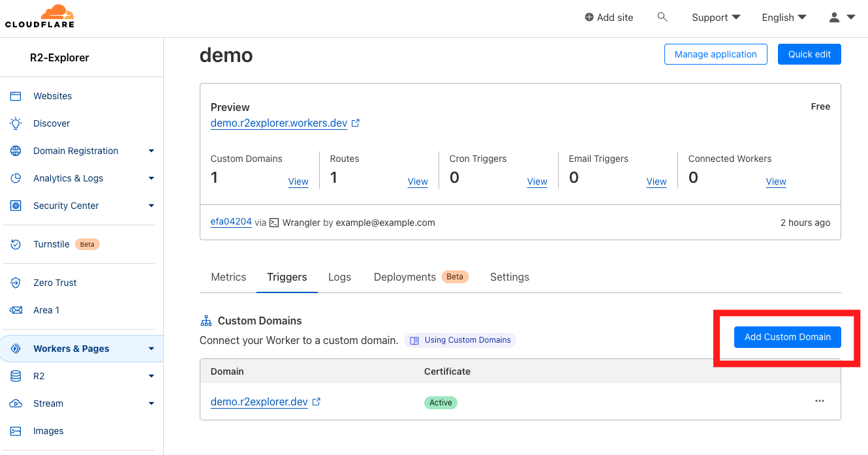Switch to the Logs tab
Screen dimensions: 868x455
(339, 277)
